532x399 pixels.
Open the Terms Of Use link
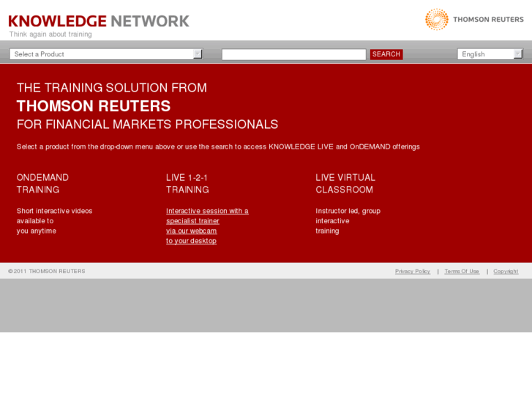pyautogui.click(x=462, y=272)
